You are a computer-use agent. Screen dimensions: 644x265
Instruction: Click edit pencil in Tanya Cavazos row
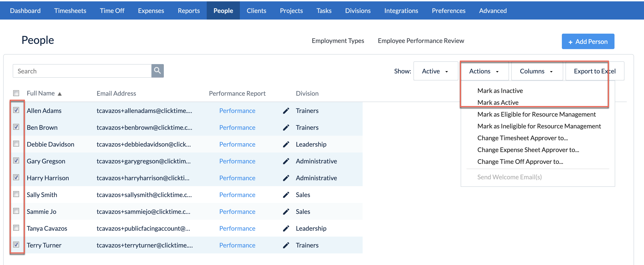click(286, 228)
